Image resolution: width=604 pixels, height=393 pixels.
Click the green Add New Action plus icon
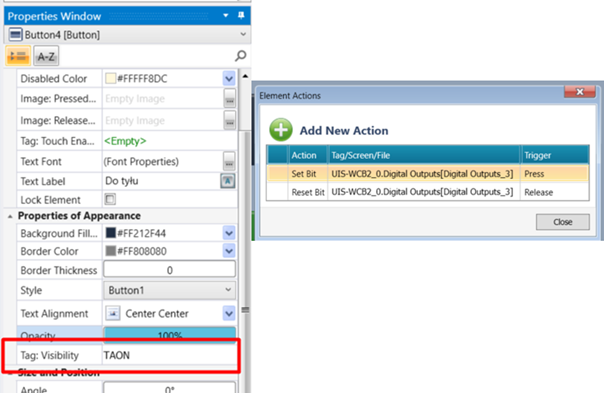(281, 130)
